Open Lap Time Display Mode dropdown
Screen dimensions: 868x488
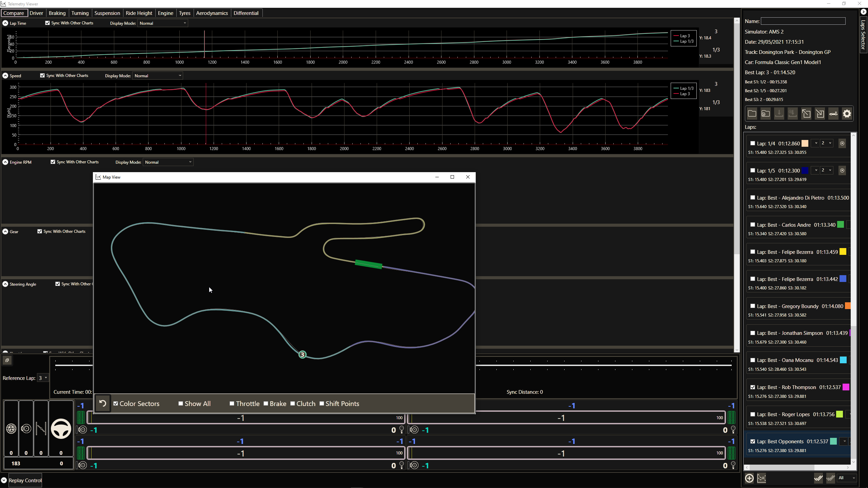coord(163,23)
